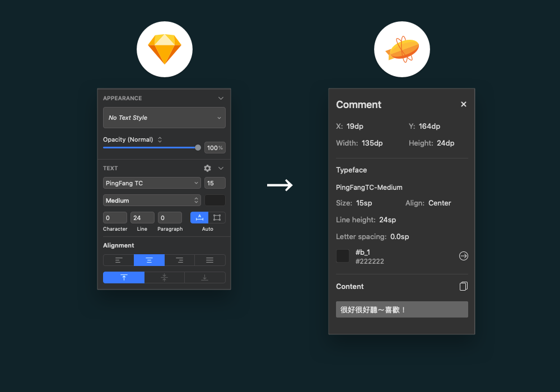Click the Width value 135dp
560x392 pixels.
click(x=372, y=143)
